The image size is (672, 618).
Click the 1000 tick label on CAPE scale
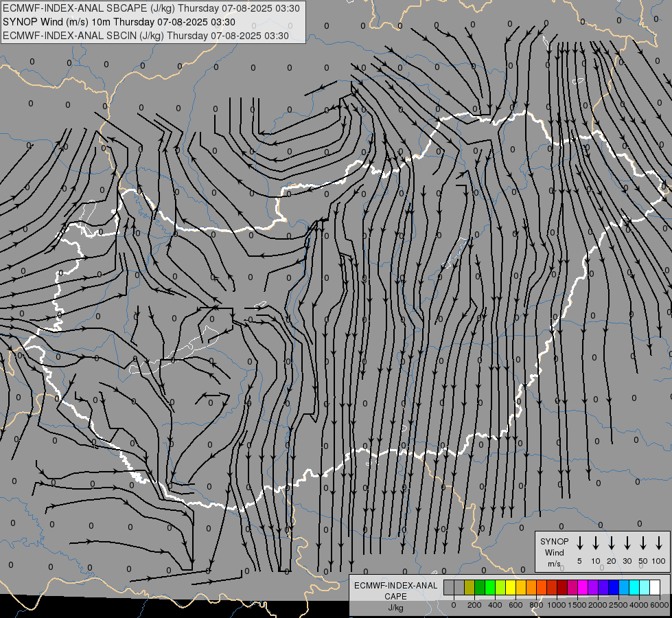coord(557,605)
